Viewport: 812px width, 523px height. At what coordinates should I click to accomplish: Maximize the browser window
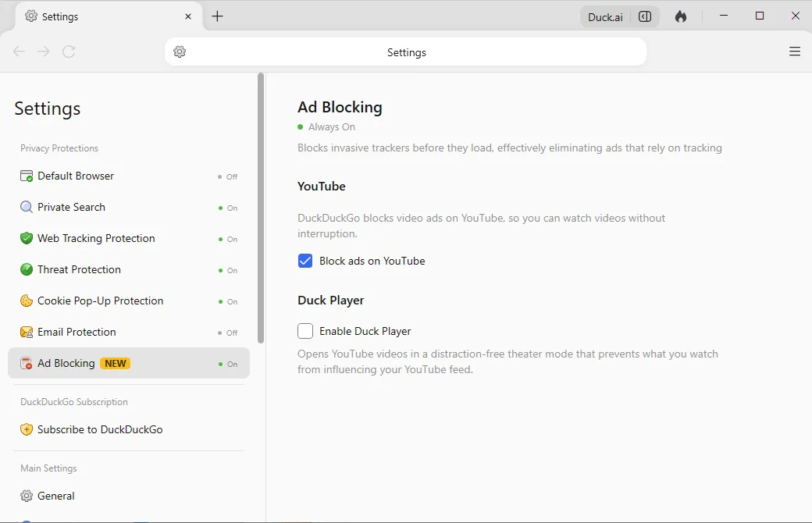[x=759, y=16]
